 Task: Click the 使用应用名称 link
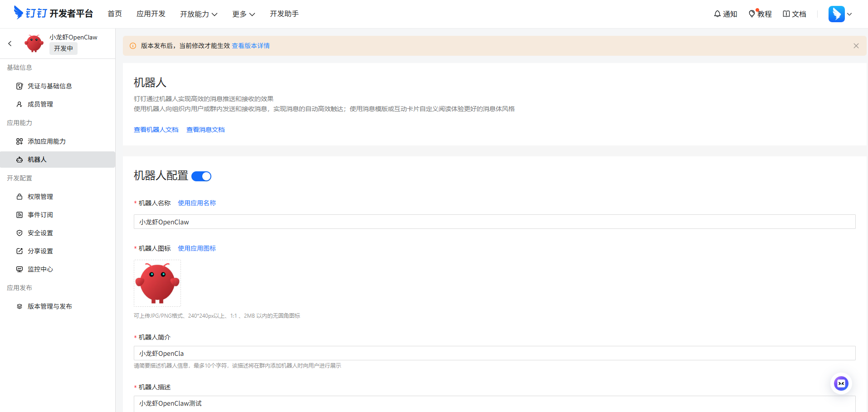pos(197,203)
